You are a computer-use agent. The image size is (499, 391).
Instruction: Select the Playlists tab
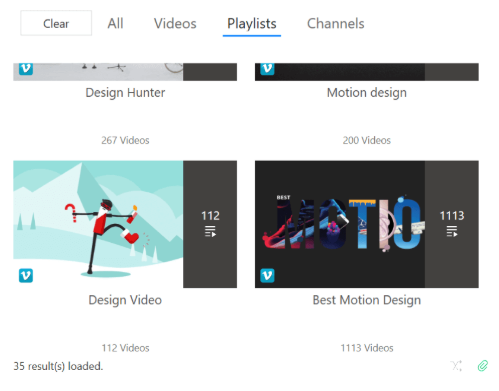pos(252,23)
